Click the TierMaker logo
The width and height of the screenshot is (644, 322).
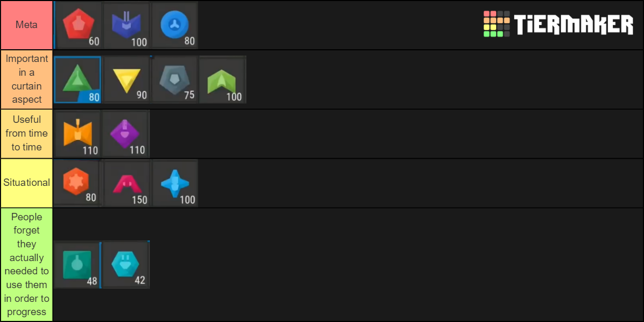[559, 23]
